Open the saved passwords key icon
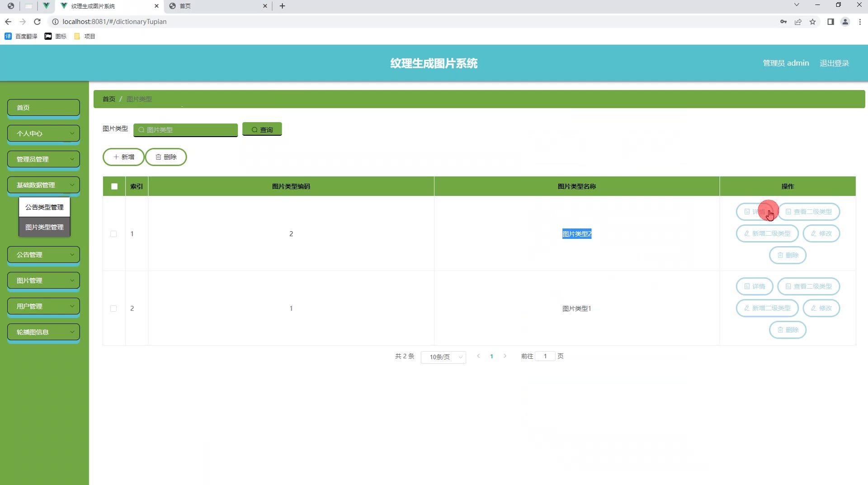Viewport: 868px width, 485px height. tap(783, 22)
